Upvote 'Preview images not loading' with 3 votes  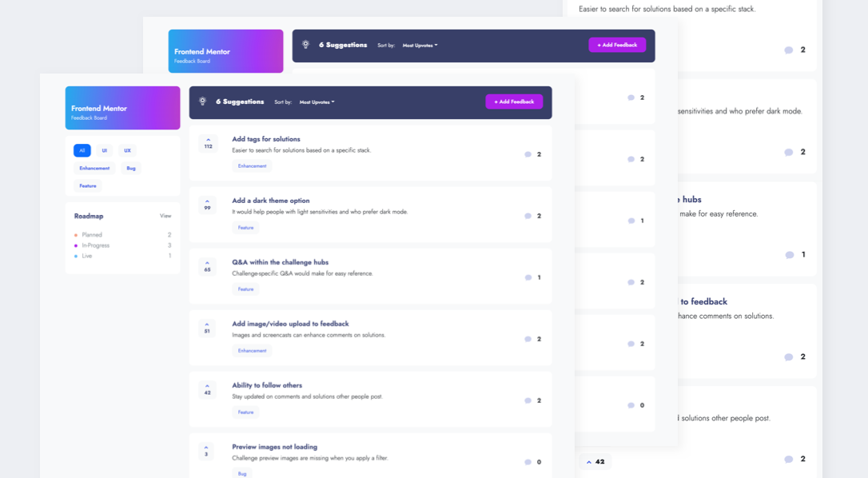point(206,451)
